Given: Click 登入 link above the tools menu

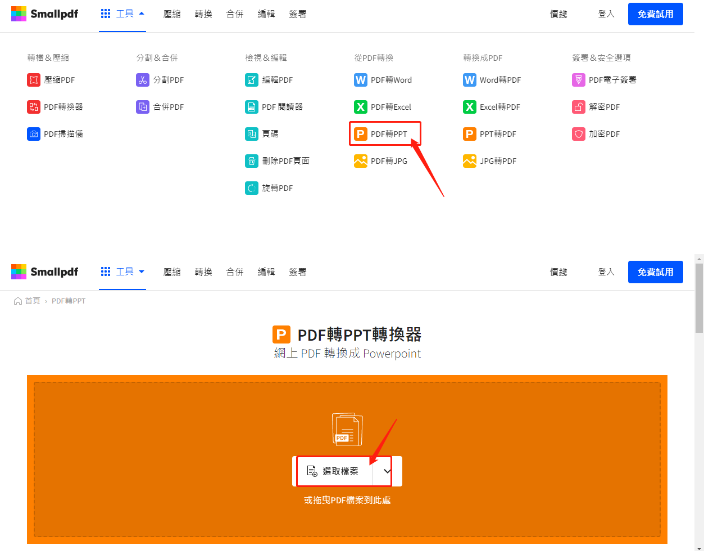Looking at the screenshot, I should [606, 14].
